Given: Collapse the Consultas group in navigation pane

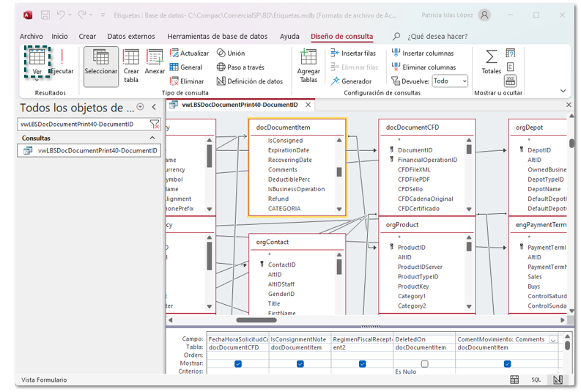Looking at the screenshot, I should (x=153, y=138).
